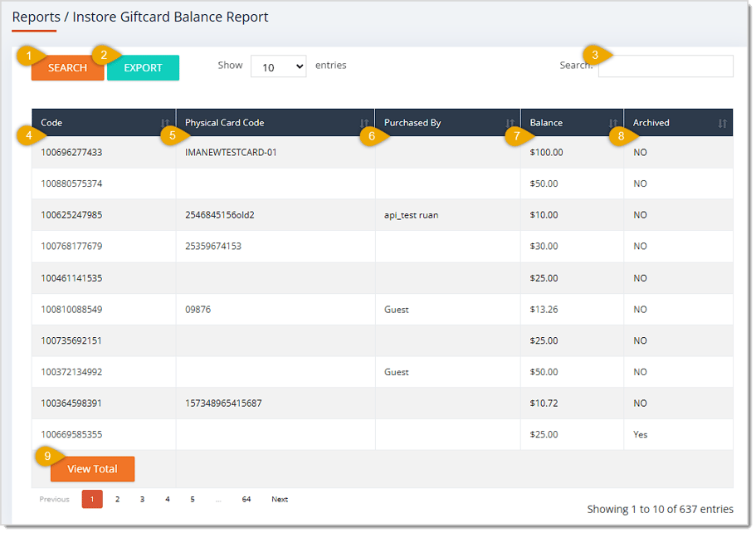Click physical card code 157348965415687
This screenshot has height=533, width=756.
pos(224,403)
